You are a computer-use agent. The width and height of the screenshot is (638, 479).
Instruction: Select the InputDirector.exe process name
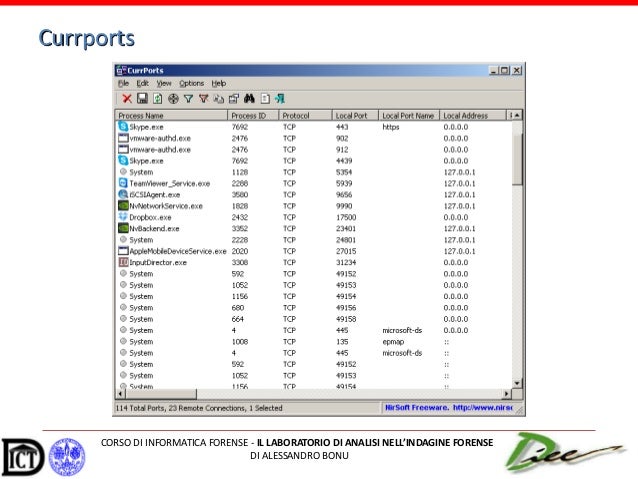tap(158, 262)
